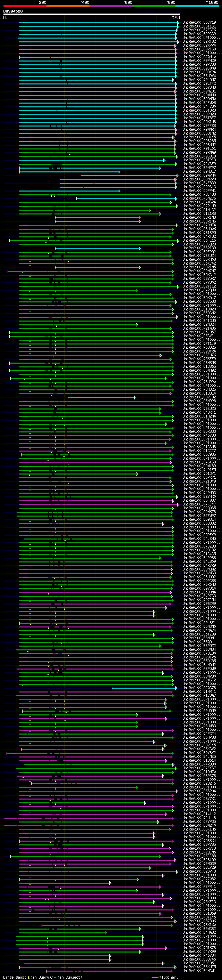Select hit UniRef100_Q8ISP5
This screenshot has height=980, width=222.
[199, 233]
